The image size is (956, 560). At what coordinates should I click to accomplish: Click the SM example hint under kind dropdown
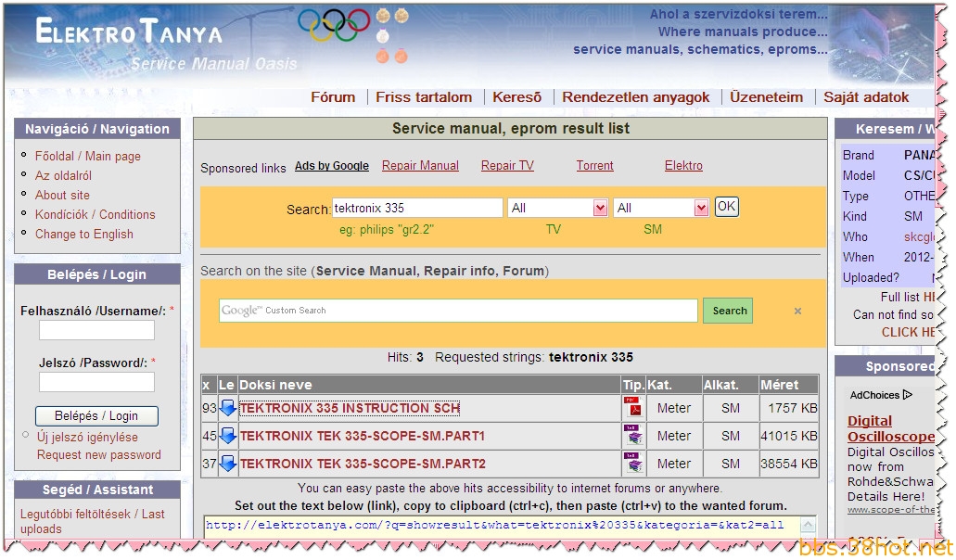653,229
